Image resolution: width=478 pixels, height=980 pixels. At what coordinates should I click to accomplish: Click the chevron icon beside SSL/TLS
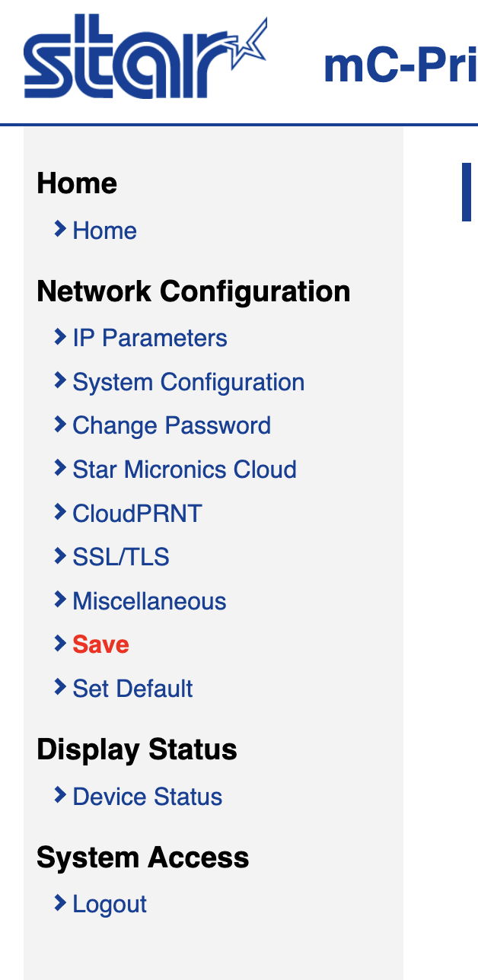pyautogui.click(x=60, y=556)
